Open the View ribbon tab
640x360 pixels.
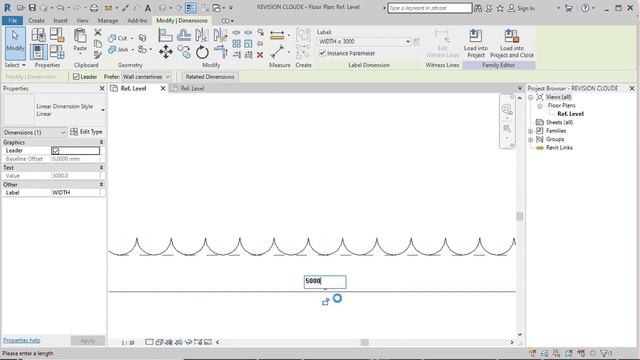[x=82, y=20]
